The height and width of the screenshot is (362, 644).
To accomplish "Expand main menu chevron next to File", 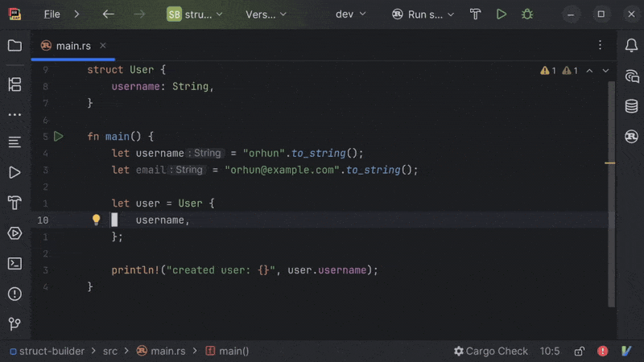I will click(76, 14).
